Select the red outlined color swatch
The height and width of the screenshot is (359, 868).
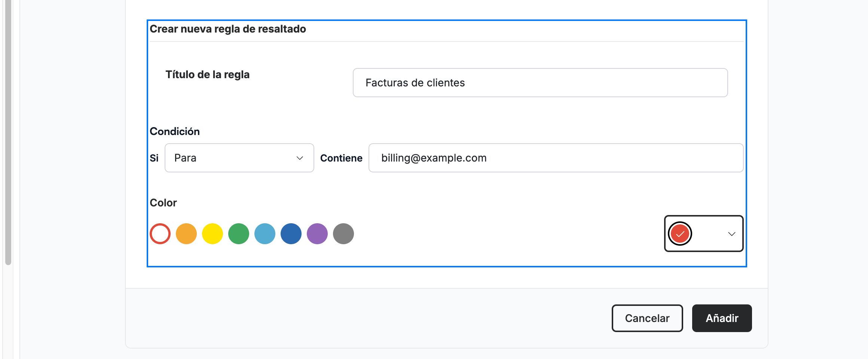[x=160, y=234]
